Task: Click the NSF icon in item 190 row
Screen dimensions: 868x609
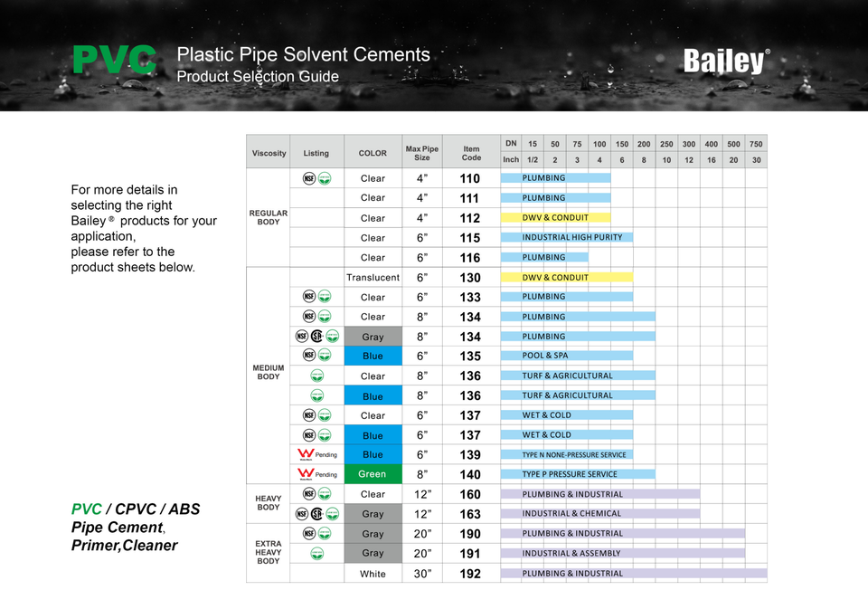Action: coord(309,534)
